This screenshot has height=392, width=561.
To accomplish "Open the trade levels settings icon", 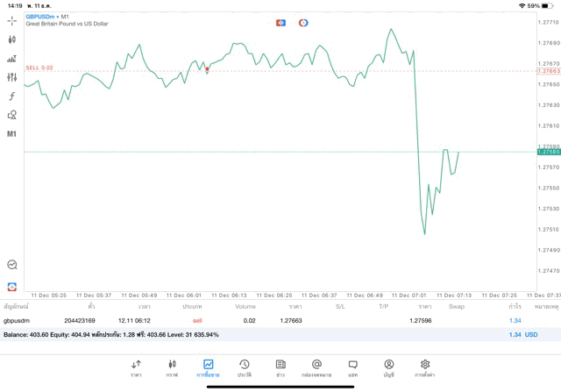I will point(12,59).
